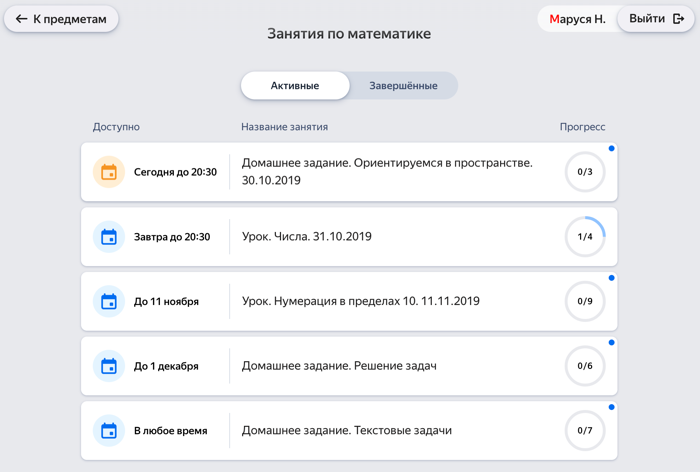This screenshot has width=700, height=472.
Task: Click calendar icon next to До 11 ноября
Action: pos(109,301)
